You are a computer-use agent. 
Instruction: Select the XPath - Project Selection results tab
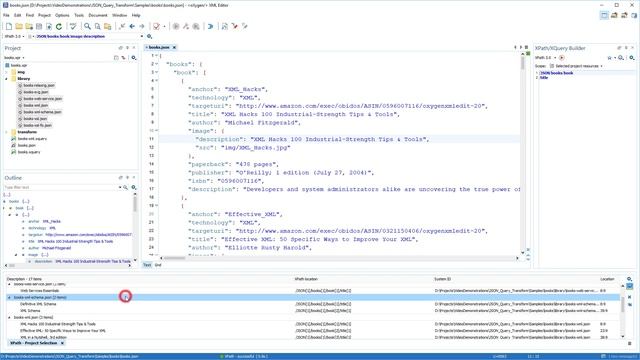click(33, 343)
